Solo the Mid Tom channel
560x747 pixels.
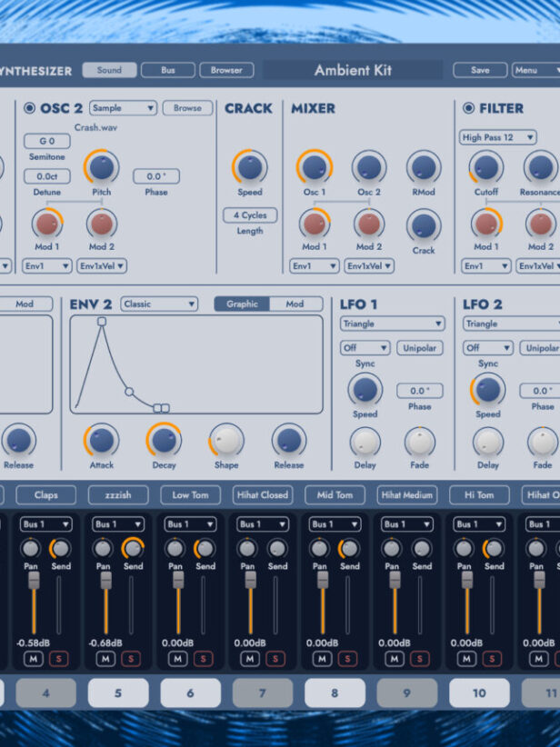click(x=347, y=659)
